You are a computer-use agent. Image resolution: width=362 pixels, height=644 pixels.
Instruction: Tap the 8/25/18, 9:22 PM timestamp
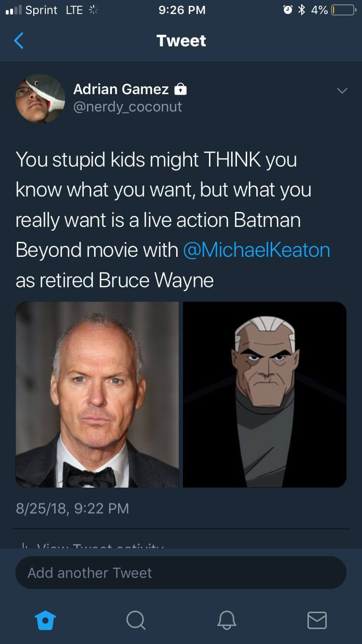[x=72, y=508]
